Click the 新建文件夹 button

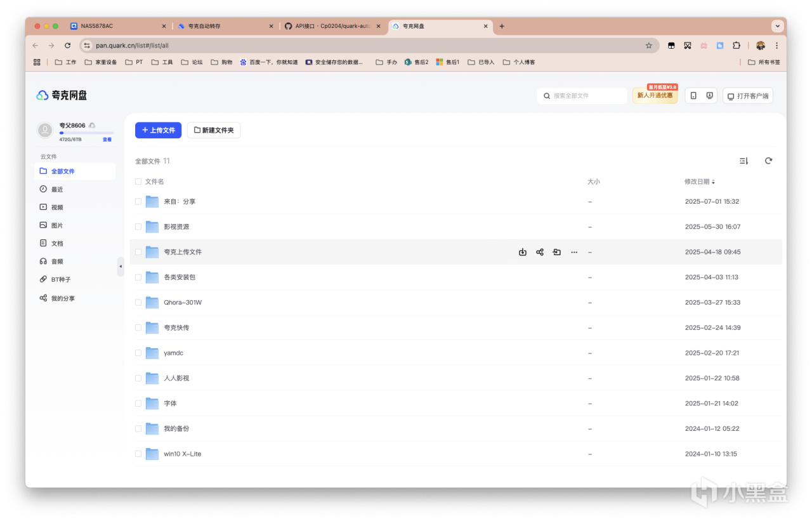(214, 130)
